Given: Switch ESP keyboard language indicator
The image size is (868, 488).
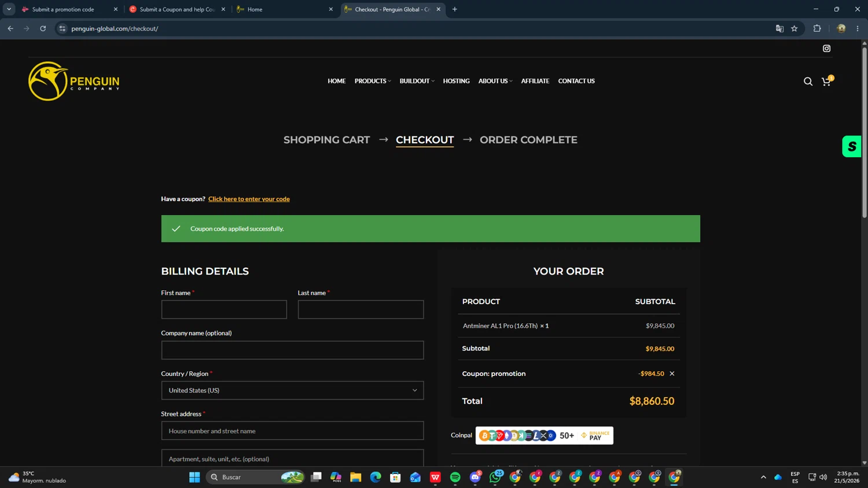Looking at the screenshot, I should click(x=795, y=477).
